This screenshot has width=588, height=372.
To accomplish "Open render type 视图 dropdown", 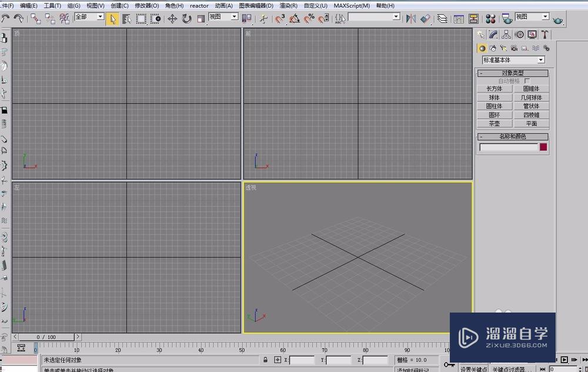I will (546, 16).
